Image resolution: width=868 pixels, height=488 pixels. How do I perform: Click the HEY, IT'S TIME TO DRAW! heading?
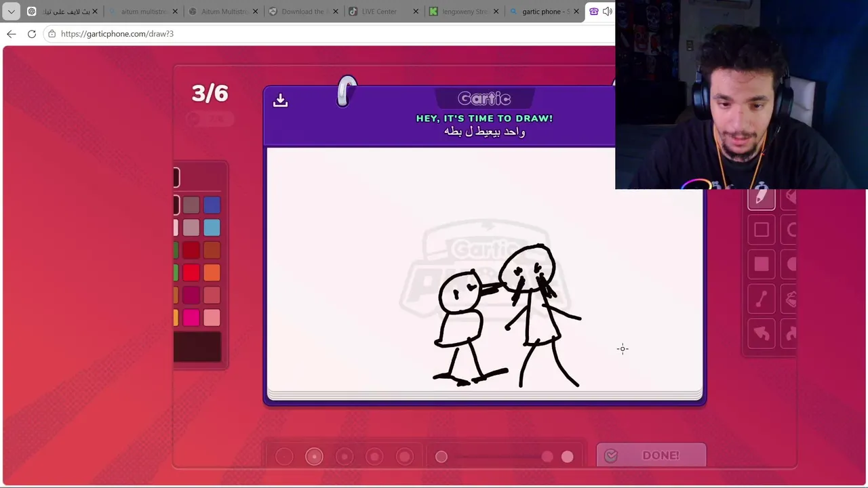coord(484,118)
